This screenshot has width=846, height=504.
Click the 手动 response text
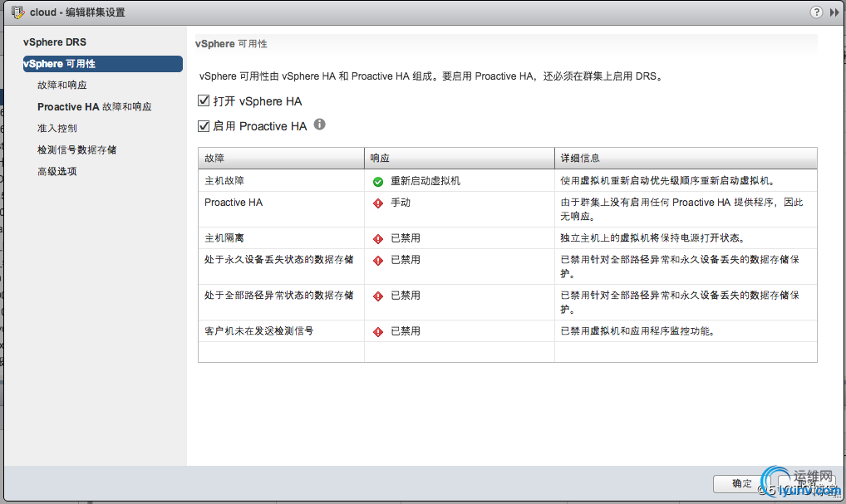click(401, 203)
